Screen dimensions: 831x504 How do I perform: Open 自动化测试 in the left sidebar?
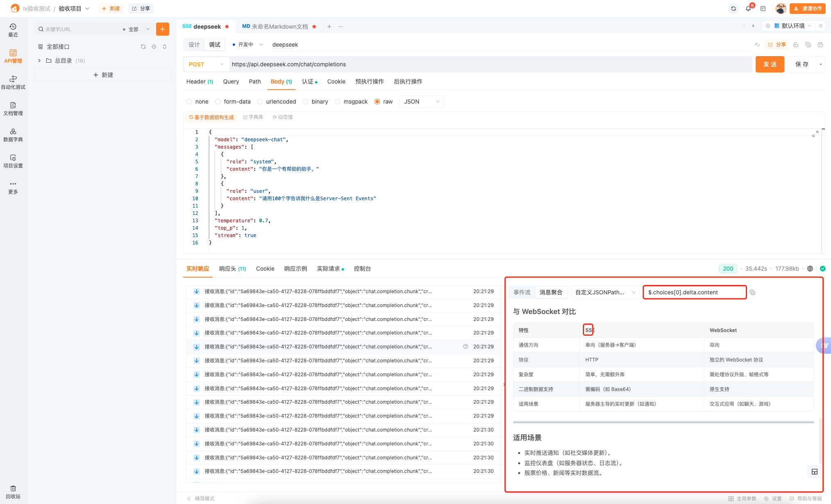click(13, 83)
